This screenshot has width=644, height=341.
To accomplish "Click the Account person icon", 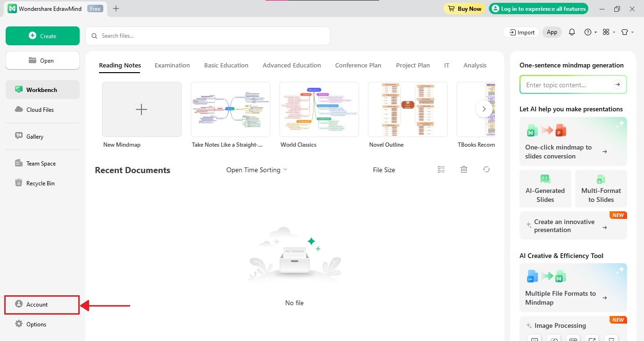I will (x=19, y=304).
